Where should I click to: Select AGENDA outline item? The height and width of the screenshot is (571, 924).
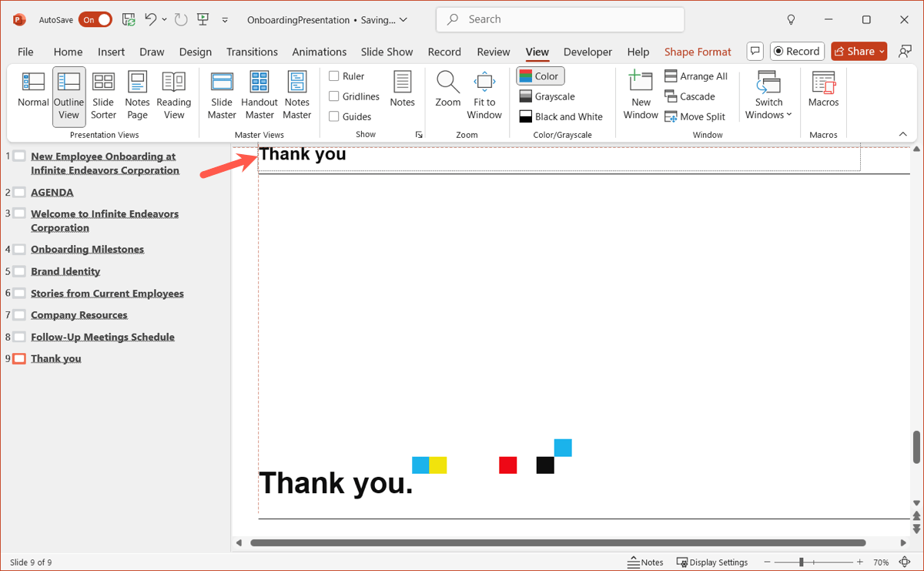(x=52, y=193)
